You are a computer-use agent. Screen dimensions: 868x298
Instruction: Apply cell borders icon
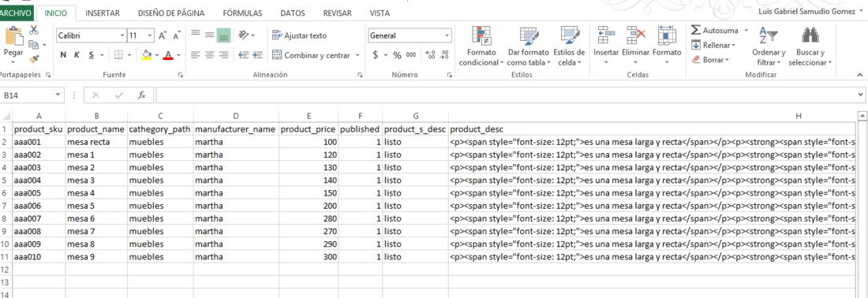click(x=118, y=54)
